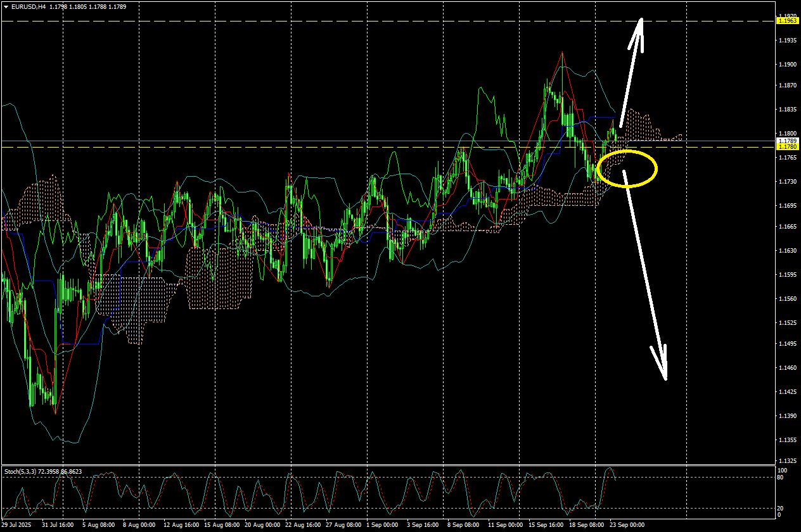Click the 1.1900 price axis label
The width and height of the screenshot is (801, 532).
click(x=788, y=65)
